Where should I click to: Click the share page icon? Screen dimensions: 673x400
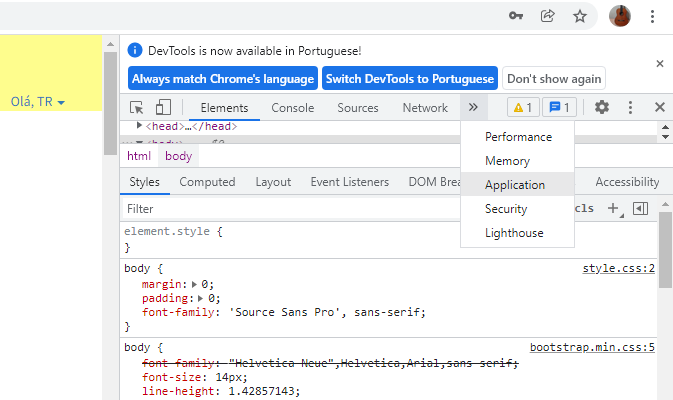(547, 16)
